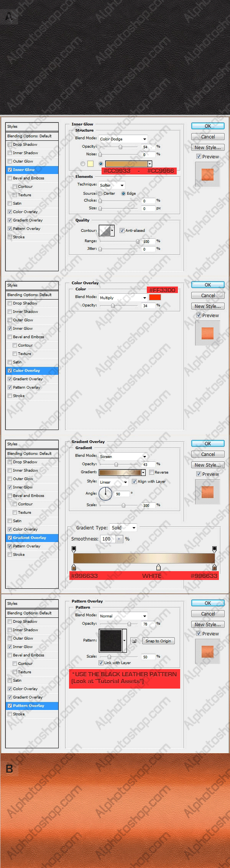Click Cancel in the Inner Glow dialog
This screenshot has height=868, width=230.
point(208,137)
